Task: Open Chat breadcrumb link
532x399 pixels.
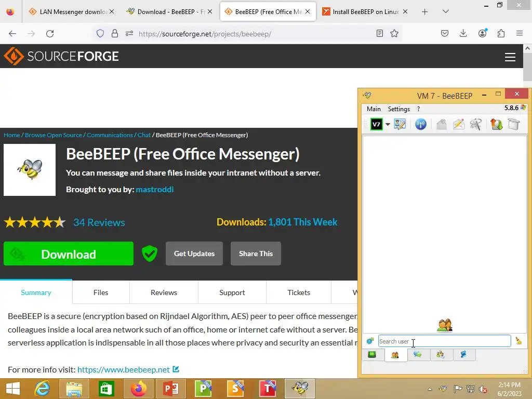Action: point(144,135)
